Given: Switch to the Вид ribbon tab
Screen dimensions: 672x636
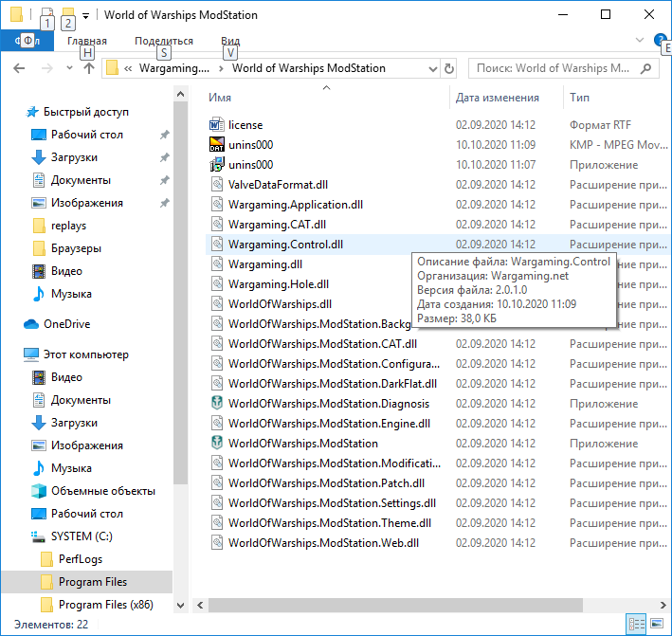Looking at the screenshot, I should pyautogui.click(x=230, y=41).
